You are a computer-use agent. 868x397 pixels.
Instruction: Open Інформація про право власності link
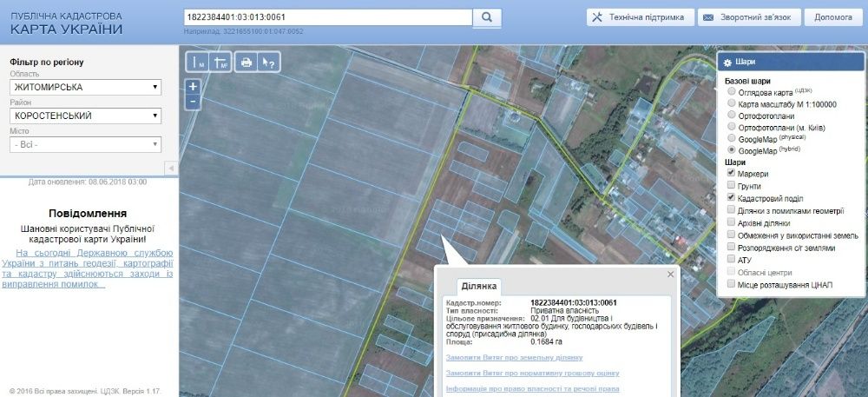tap(533, 388)
